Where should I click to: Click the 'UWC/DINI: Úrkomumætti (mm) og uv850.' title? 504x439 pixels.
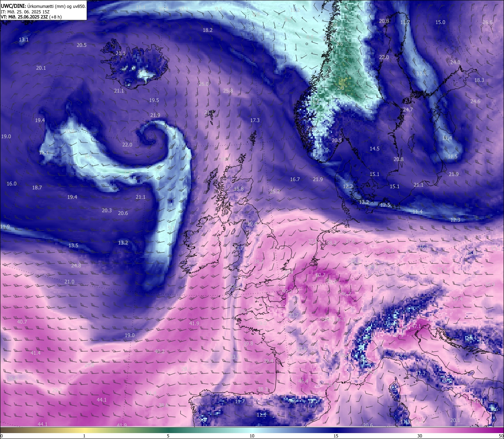point(43,6)
